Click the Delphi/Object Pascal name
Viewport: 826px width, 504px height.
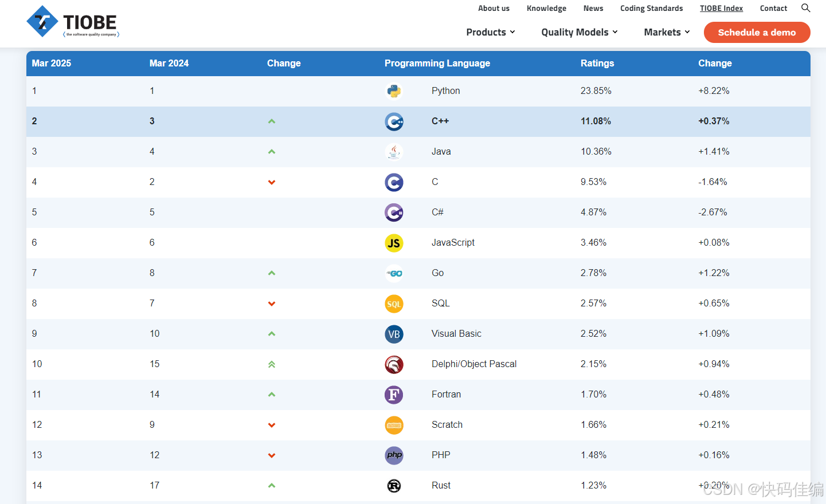click(x=474, y=364)
